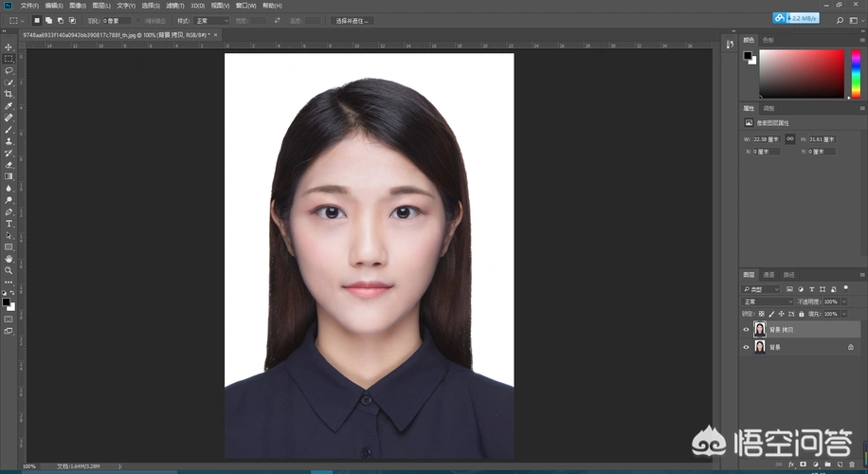Click the color picker gradient field
The width and height of the screenshot is (868, 474).
(801, 73)
